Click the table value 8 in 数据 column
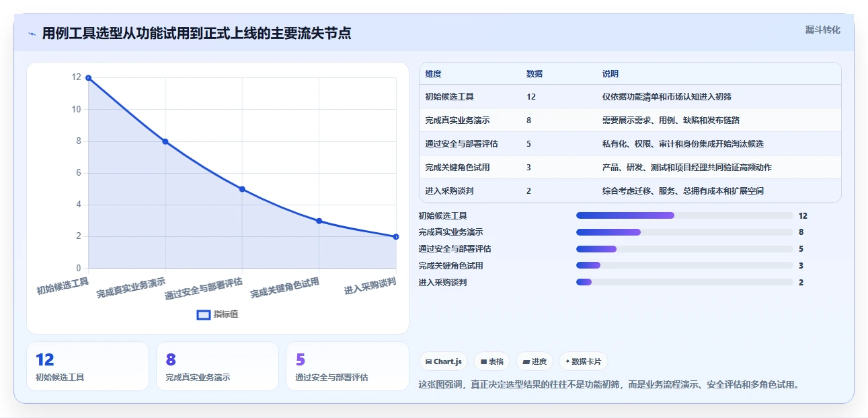The width and height of the screenshot is (868, 418). point(529,120)
